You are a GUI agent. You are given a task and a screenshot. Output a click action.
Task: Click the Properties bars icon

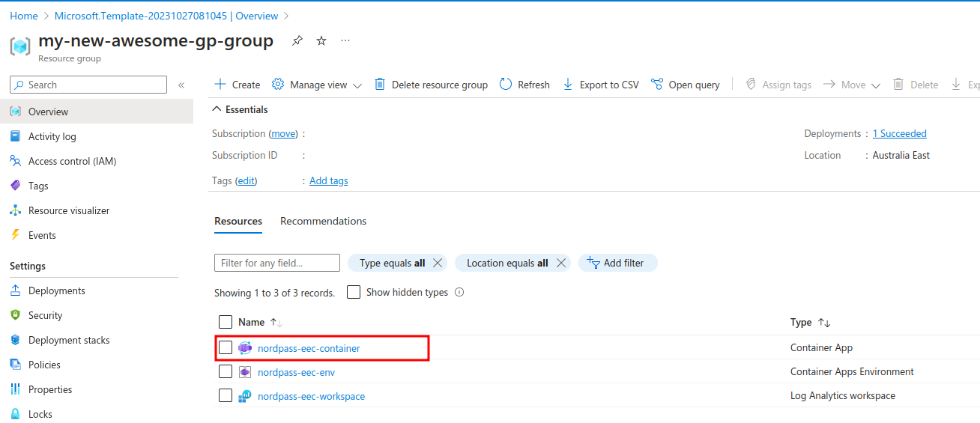[15, 389]
